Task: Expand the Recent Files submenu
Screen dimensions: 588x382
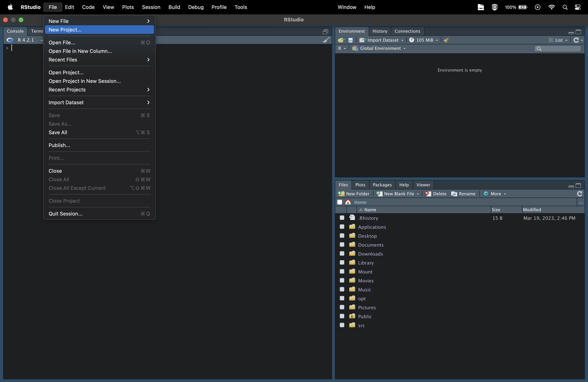Action: coord(99,60)
